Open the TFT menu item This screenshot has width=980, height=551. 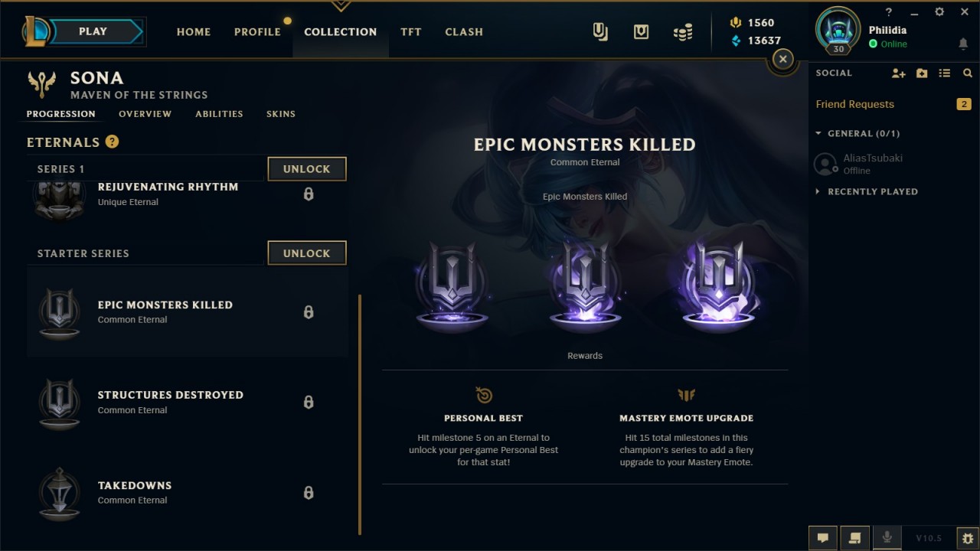tap(411, 31)
